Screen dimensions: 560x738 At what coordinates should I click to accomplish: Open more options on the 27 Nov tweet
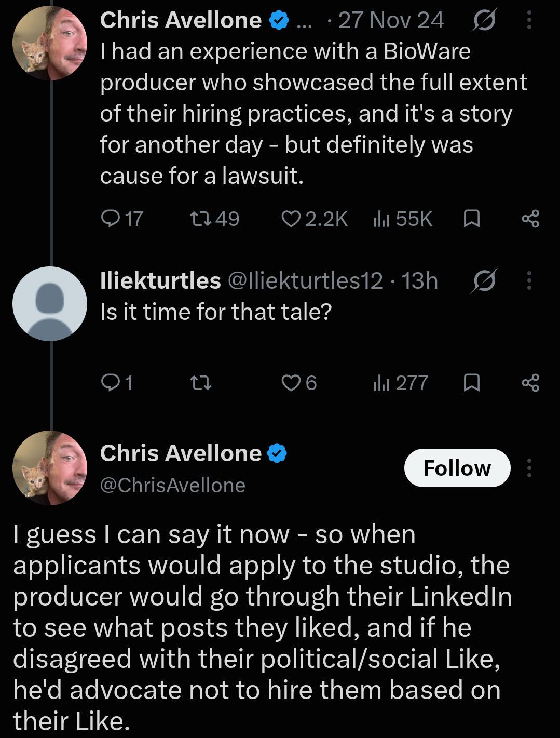(529, 21)
